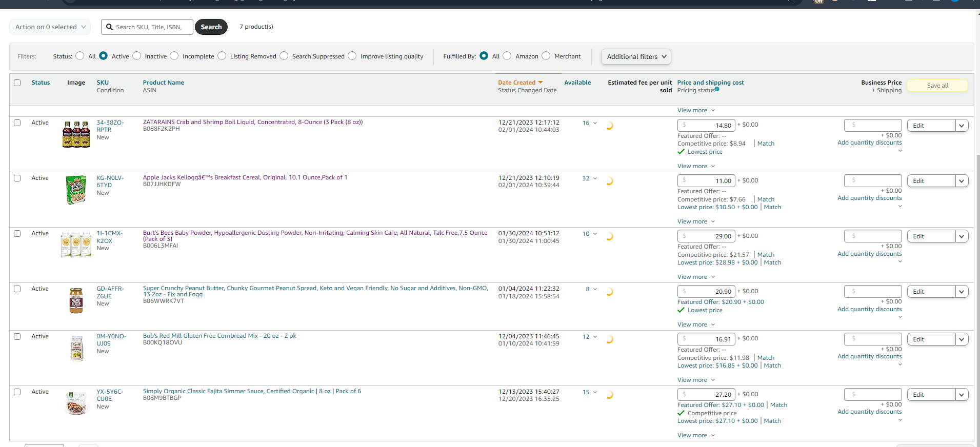Check the box for the Apple Jacks row

(17, 178)
